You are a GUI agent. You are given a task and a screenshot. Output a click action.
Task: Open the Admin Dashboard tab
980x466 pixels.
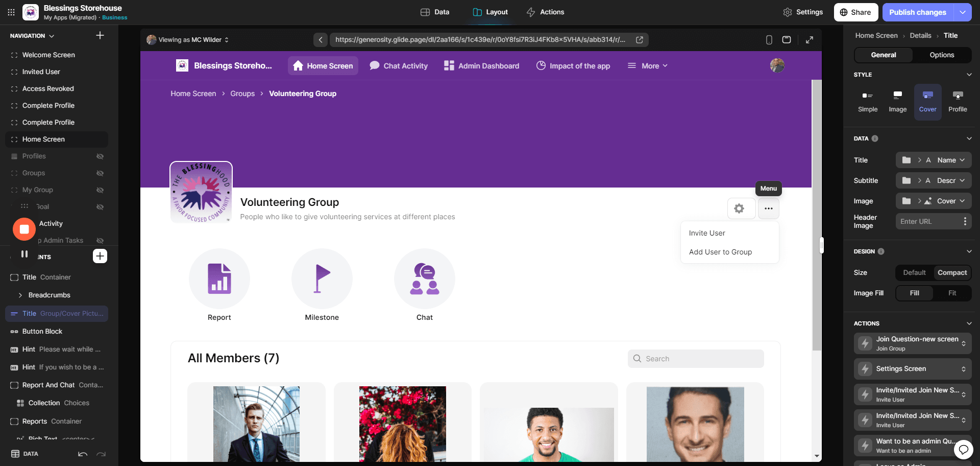[481, 66]
